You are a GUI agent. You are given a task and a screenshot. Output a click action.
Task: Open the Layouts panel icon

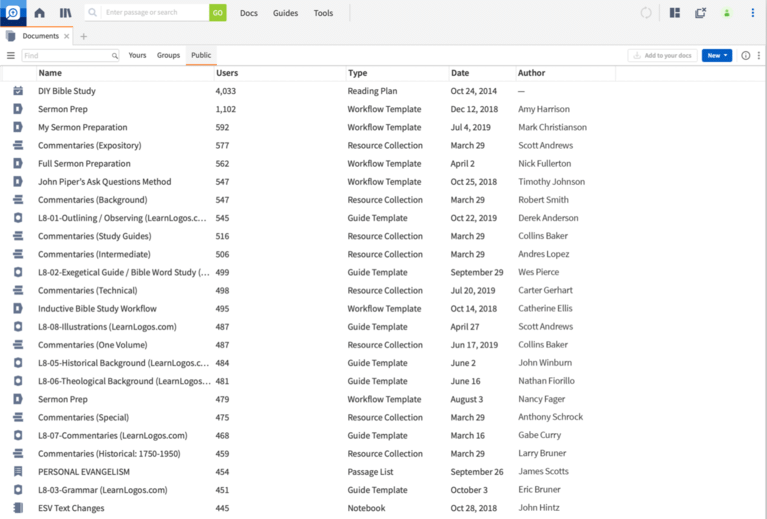coord(675,13)
